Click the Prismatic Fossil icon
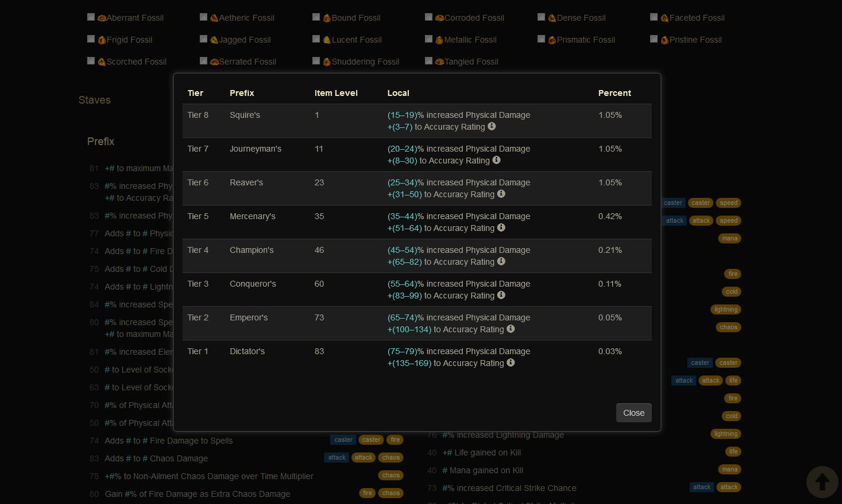The image size is (842, 504). click(552, 40)
